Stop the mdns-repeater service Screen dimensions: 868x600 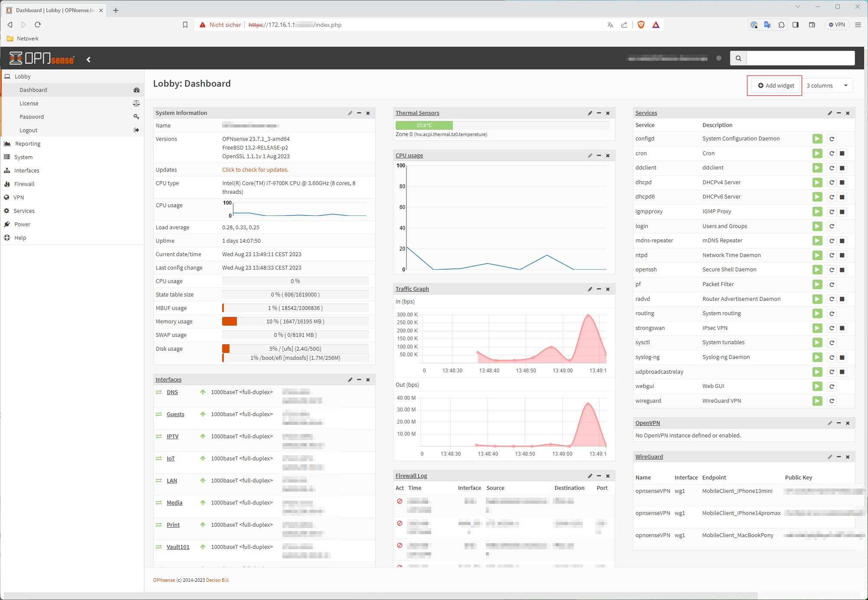(x=842, y=241)
